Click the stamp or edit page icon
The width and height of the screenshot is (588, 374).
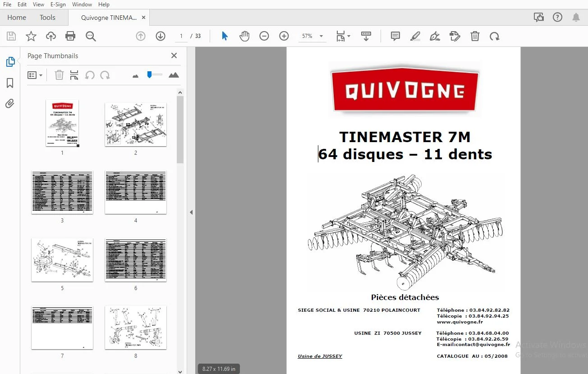click(455, 36)
